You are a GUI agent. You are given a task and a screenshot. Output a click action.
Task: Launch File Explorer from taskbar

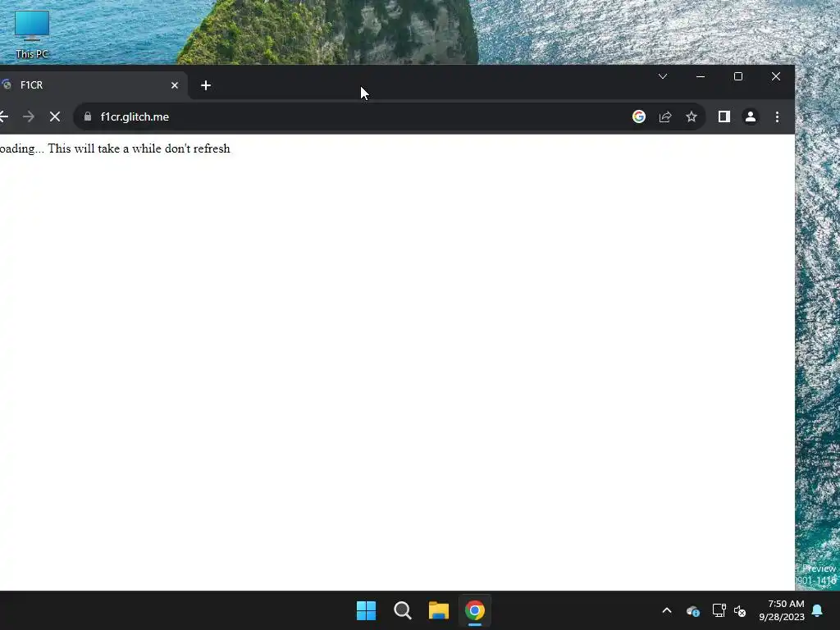[439, 610]
